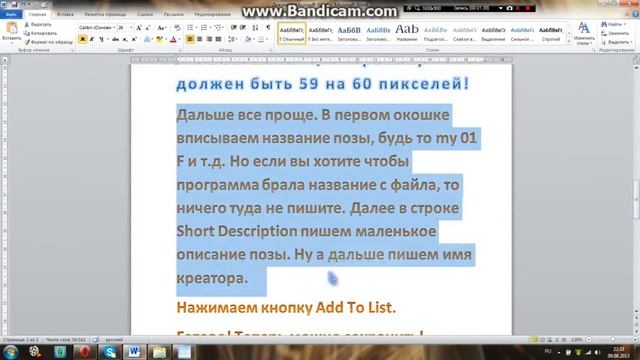Click the proofing check icon in status bar

[96, 340]
